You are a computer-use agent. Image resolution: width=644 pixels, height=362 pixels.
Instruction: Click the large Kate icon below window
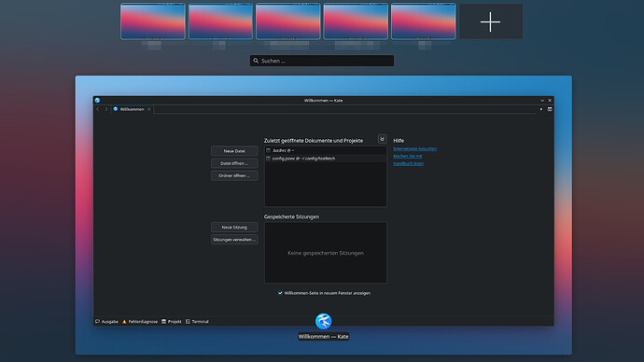[323, 321]
